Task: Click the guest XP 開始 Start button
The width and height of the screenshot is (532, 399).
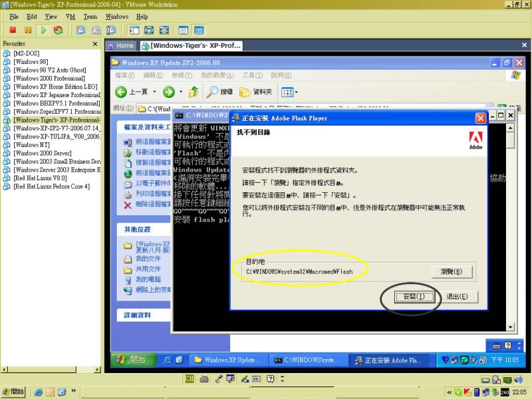Action: click(x=134, y=360)
